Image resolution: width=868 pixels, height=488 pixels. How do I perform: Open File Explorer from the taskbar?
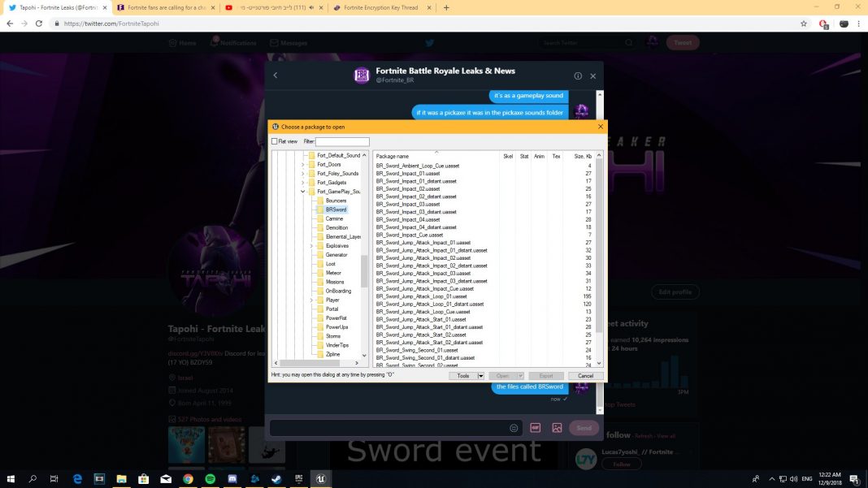coord(121,479)
